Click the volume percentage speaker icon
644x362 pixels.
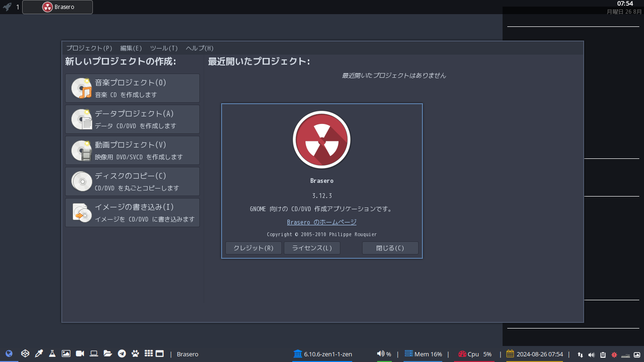tap(380, 354)
